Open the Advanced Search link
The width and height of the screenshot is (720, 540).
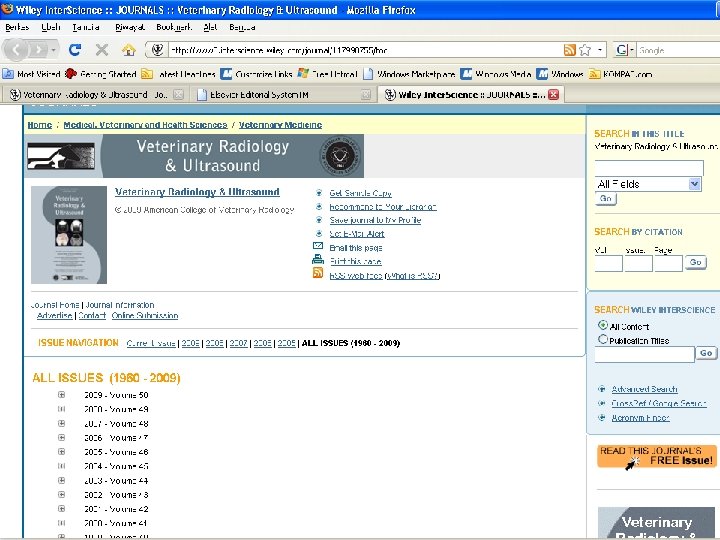coord(644,389)
